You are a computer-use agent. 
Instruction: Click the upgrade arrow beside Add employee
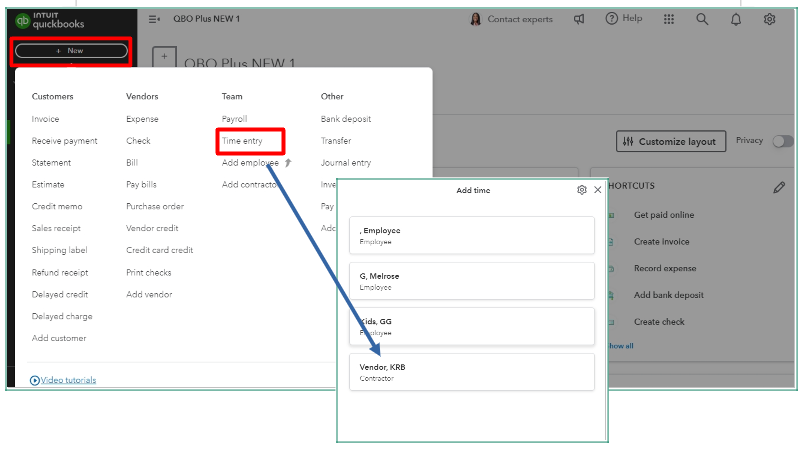click(x=288, y=163)
